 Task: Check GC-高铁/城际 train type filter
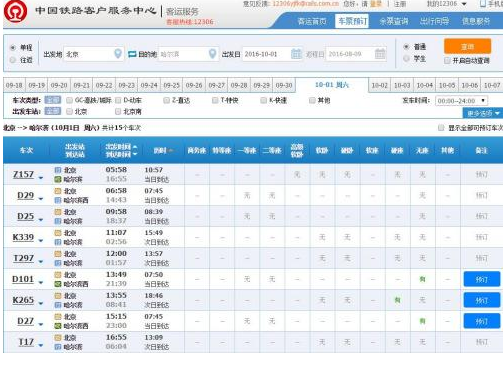tap(69, 100)
